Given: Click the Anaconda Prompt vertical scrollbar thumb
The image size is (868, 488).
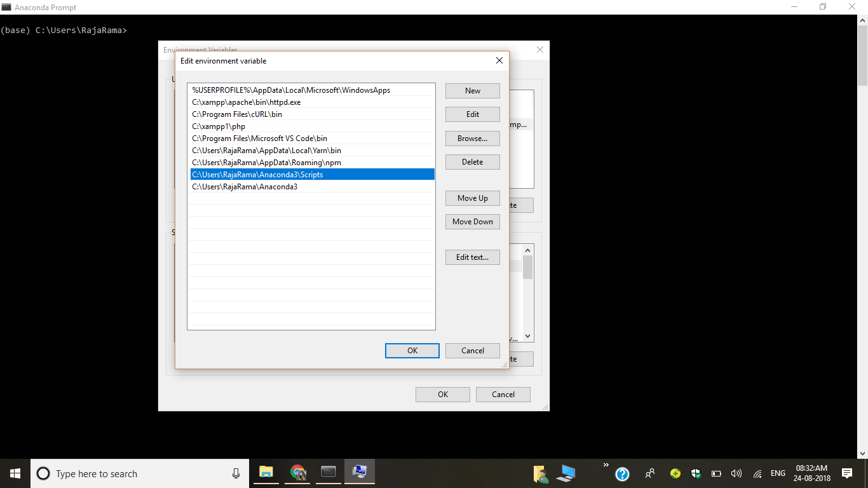Looking at the screenshot, I should pos(862,56).
